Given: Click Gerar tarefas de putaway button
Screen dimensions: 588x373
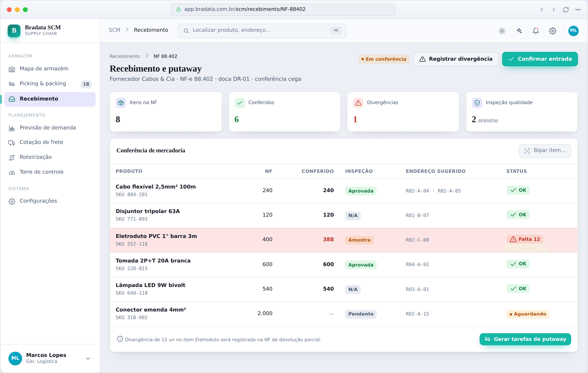Looking at the screenshot, I should click(x=525, y=339).
